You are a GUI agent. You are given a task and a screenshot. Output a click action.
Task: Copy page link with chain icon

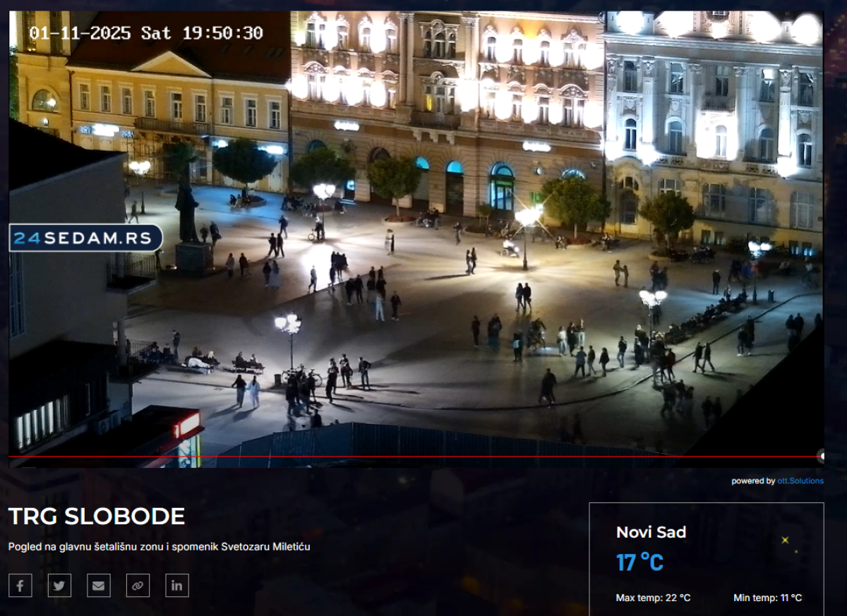[138, 585]
